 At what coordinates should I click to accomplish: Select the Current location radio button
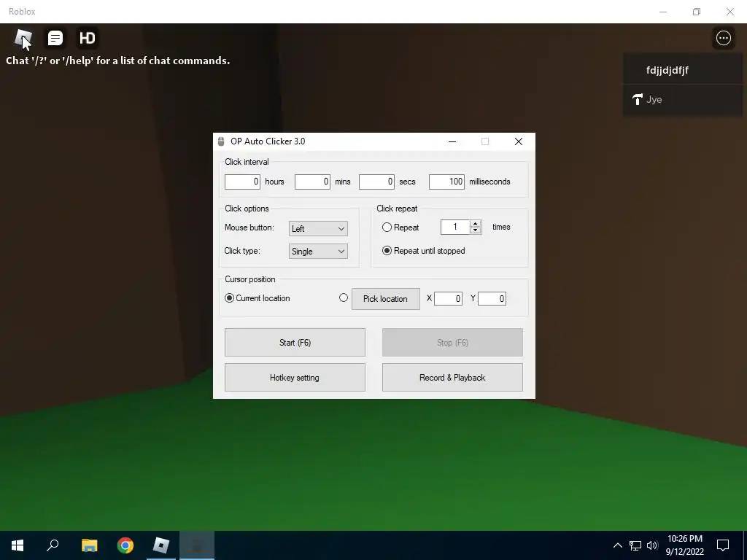[229, 298]
